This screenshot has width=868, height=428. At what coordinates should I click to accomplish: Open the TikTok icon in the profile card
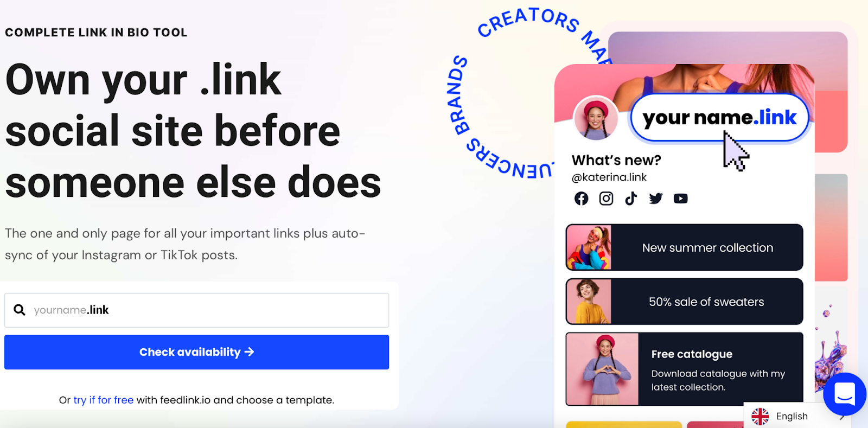(630, 199)
